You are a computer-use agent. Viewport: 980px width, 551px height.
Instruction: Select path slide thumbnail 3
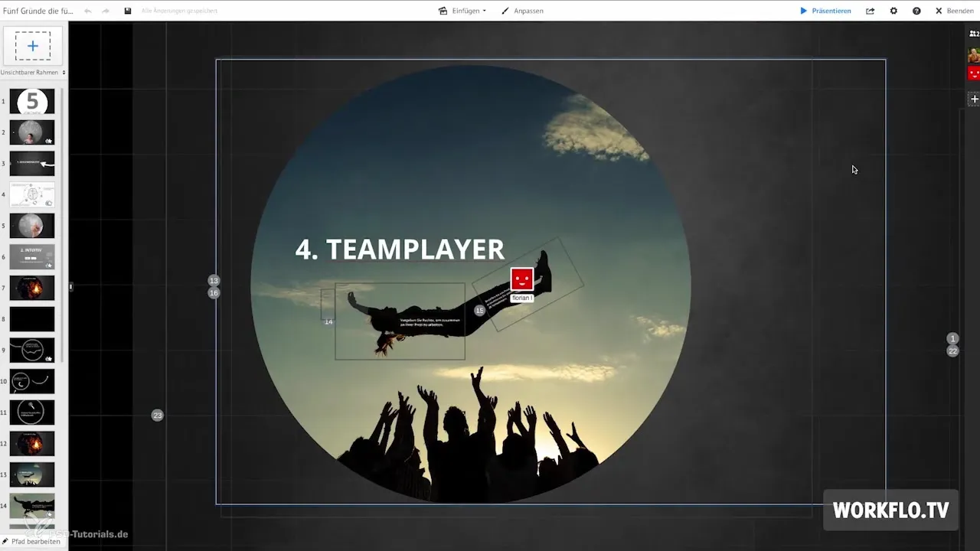click(32, 164)
